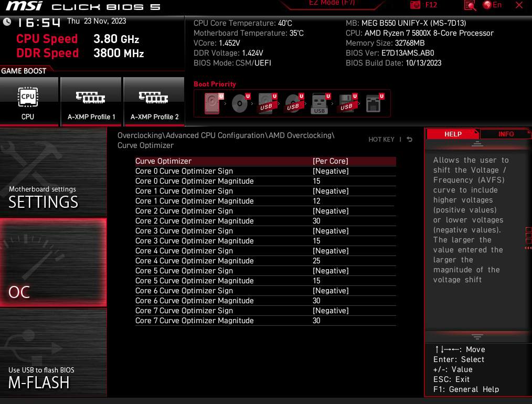
Task: Switch to the INFO tab
Action: click(x=506, y=134)
